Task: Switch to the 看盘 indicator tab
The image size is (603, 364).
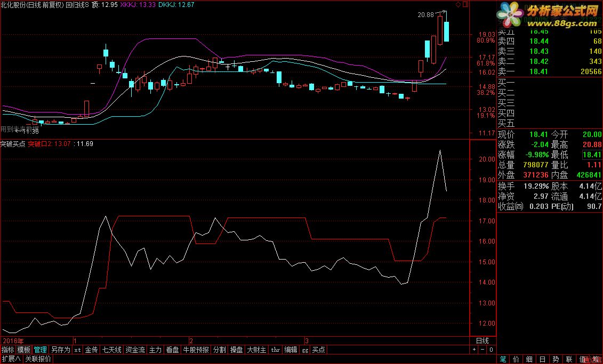Action: (x=172, y=350)
